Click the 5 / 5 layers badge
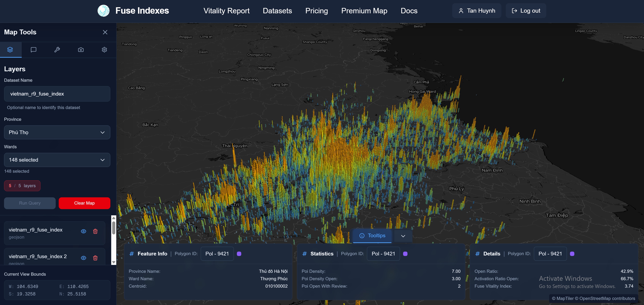Viewport: 644px width, 305px height. pos(22,186)
